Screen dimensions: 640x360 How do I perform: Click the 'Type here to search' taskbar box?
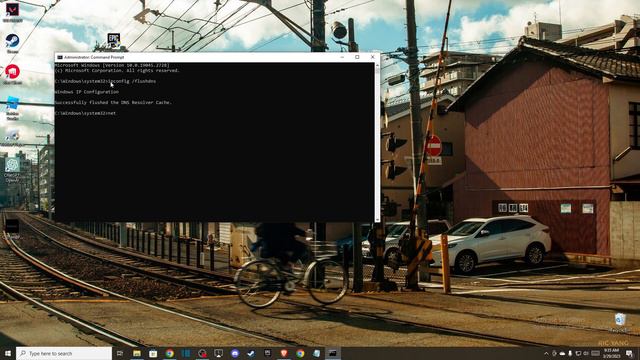(x=64, y=353)
